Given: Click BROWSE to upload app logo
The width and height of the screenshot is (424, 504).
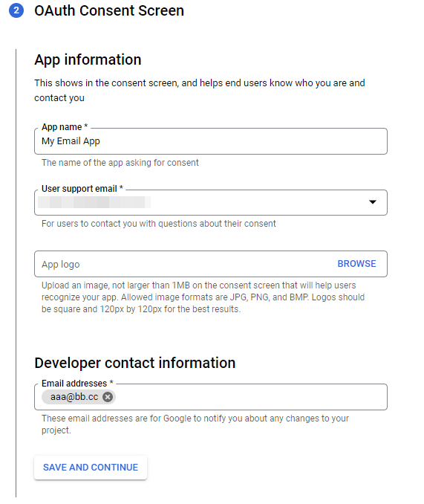Looking at the screenshot, I should click(356, 264).
